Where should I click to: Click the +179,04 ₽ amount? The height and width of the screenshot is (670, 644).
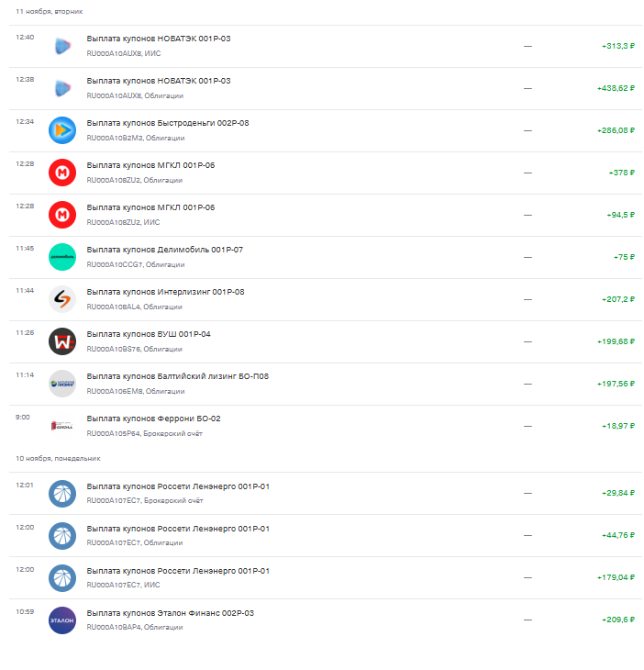tap(616, 577)
